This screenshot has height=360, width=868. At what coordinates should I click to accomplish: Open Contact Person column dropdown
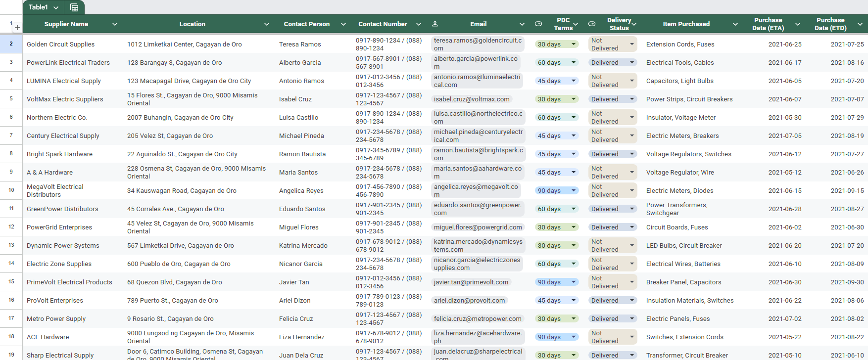(x=343, y=24)
